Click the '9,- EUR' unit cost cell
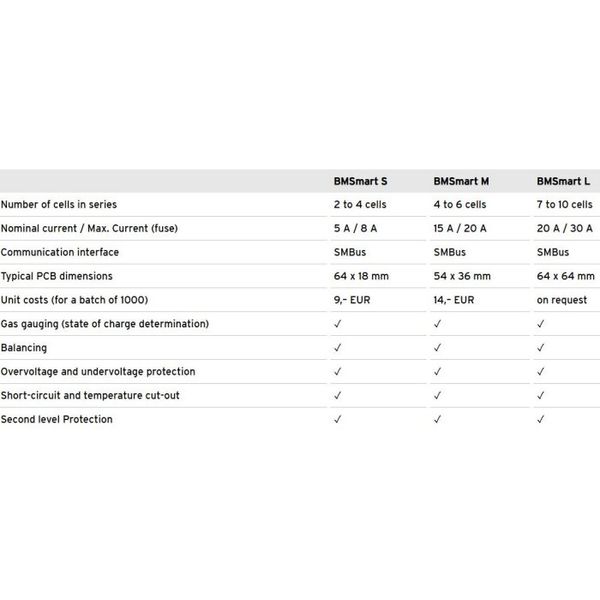This screenshot has height=600, width=600. 352,300
